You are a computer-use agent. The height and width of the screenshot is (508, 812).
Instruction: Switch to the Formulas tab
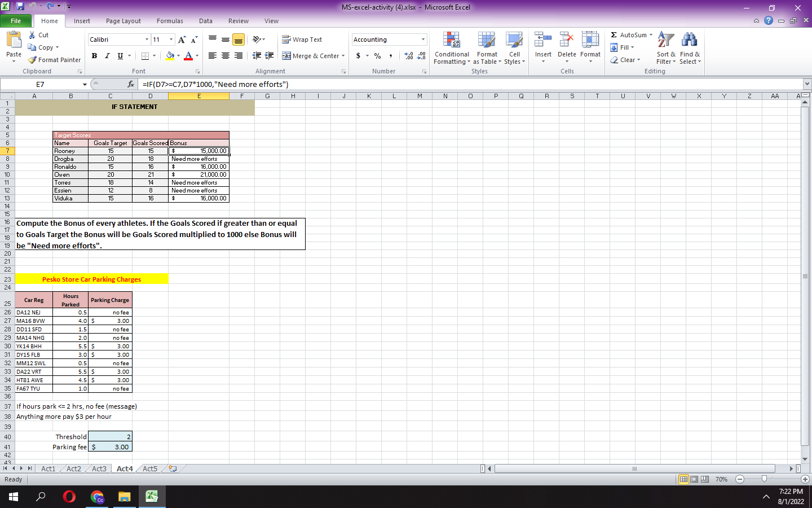(170, 21)
